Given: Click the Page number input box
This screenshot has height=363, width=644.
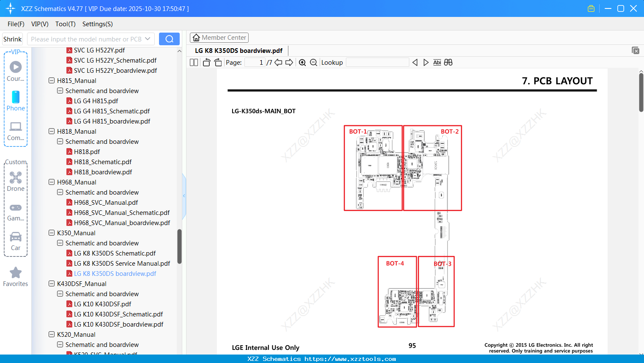Looking at the screenshot, I should [255, 63].
